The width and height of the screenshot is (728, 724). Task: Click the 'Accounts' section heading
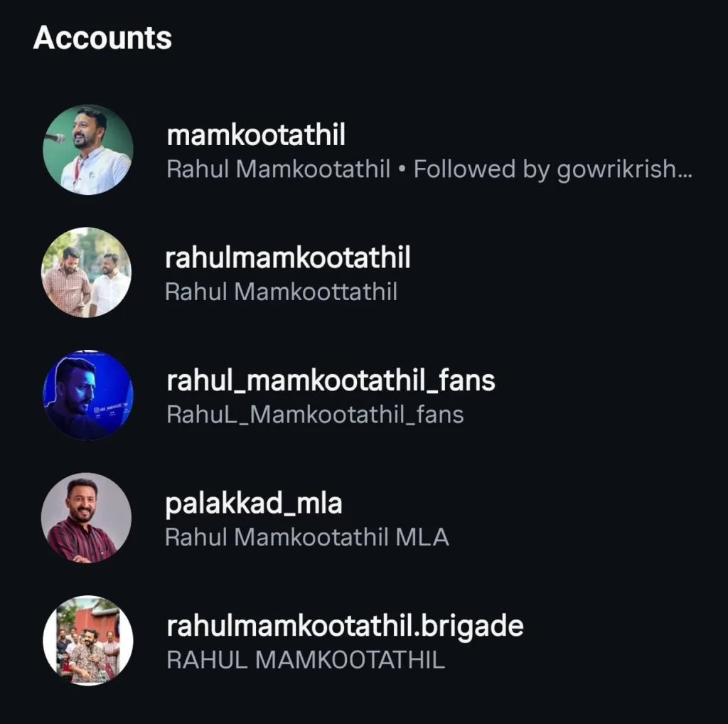click(102, 37)
